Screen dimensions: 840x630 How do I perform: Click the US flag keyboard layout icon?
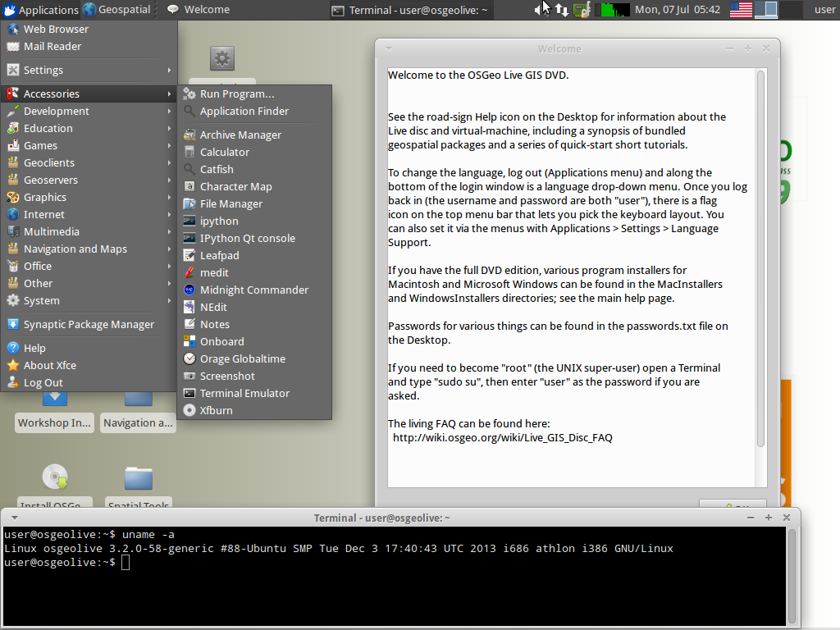(x=741, y=10)
